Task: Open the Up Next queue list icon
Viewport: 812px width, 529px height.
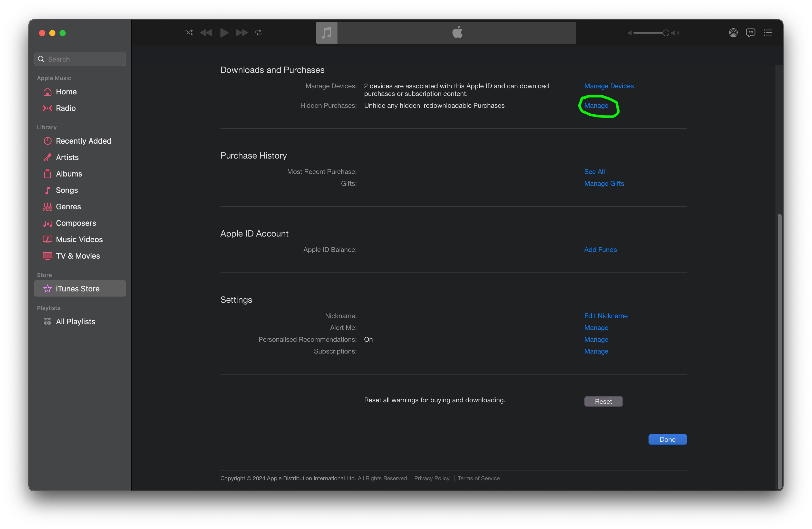Action: pos(768,33)
